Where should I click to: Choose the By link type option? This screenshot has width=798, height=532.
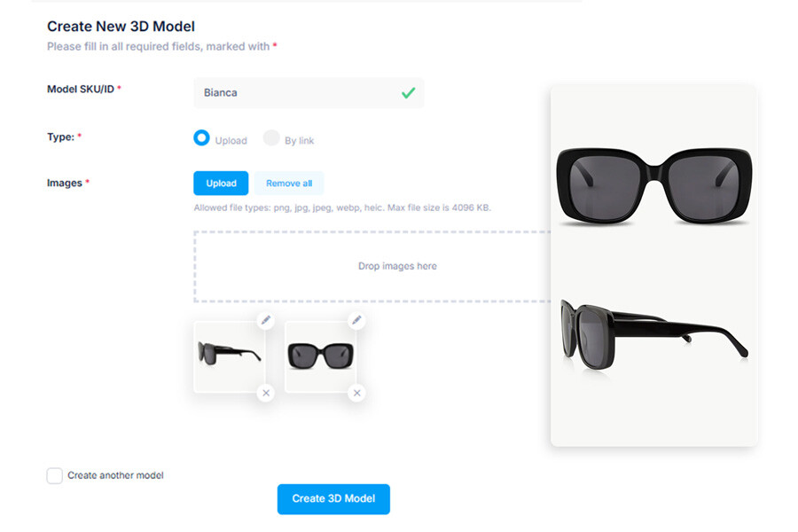271,138
